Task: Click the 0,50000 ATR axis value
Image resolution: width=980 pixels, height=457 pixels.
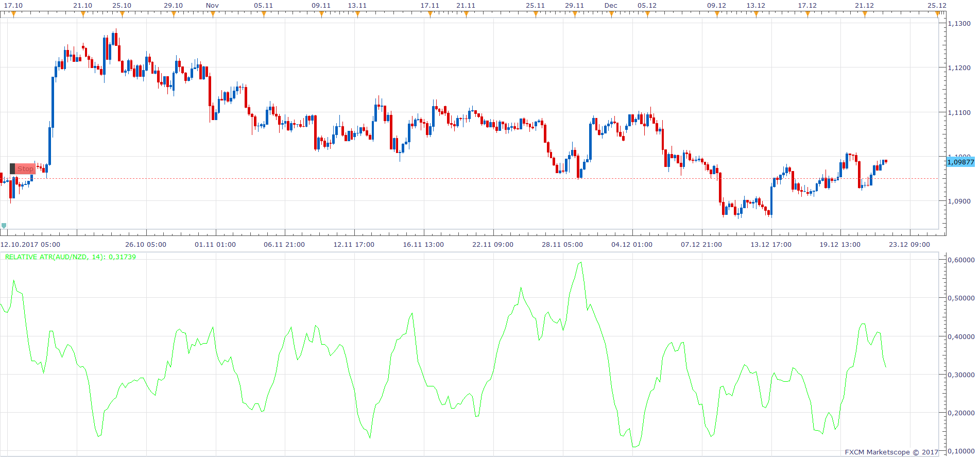Action: click(961, 298)
